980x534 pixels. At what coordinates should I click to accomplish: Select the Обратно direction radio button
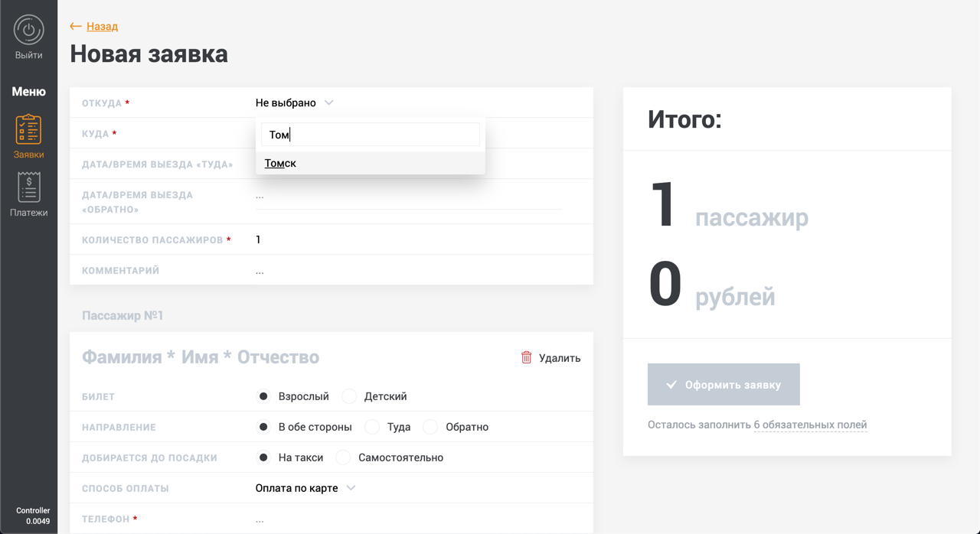coord(431,427)
